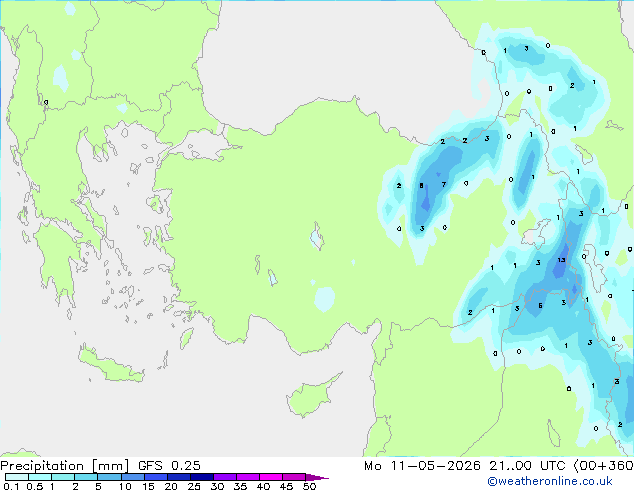Click the island of Crete on the map
Screen dimensions: 634x490
[x=110, y=366]
